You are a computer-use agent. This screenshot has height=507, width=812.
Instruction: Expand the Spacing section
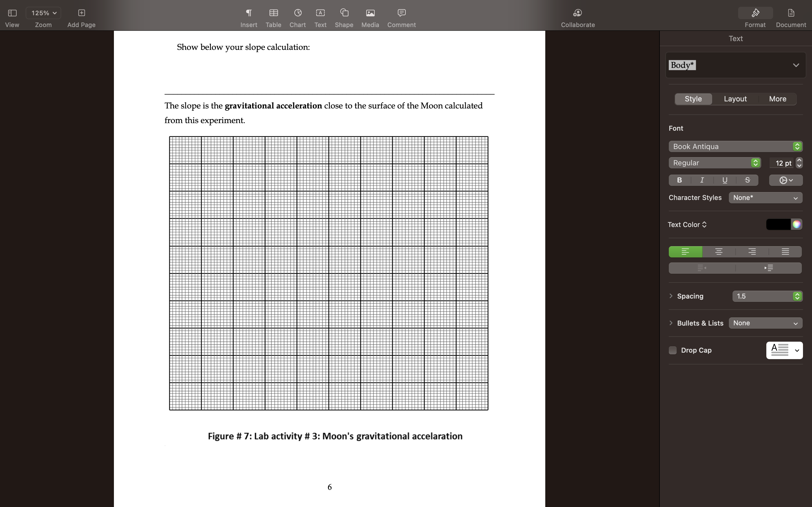671,296
